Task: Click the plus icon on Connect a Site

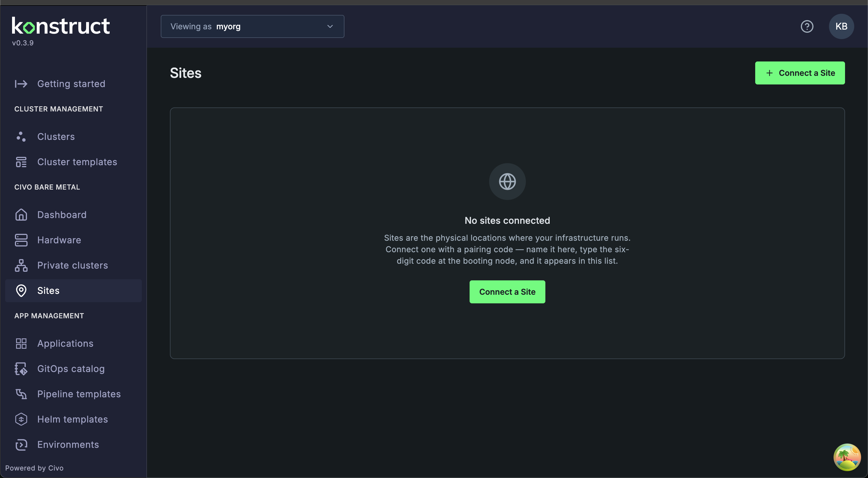Action: (769, 73)
